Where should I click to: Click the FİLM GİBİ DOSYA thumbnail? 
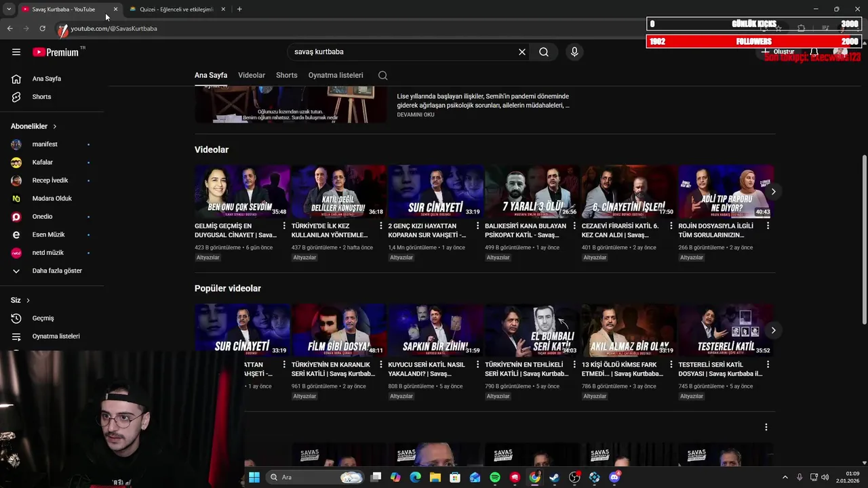(338, 330)
